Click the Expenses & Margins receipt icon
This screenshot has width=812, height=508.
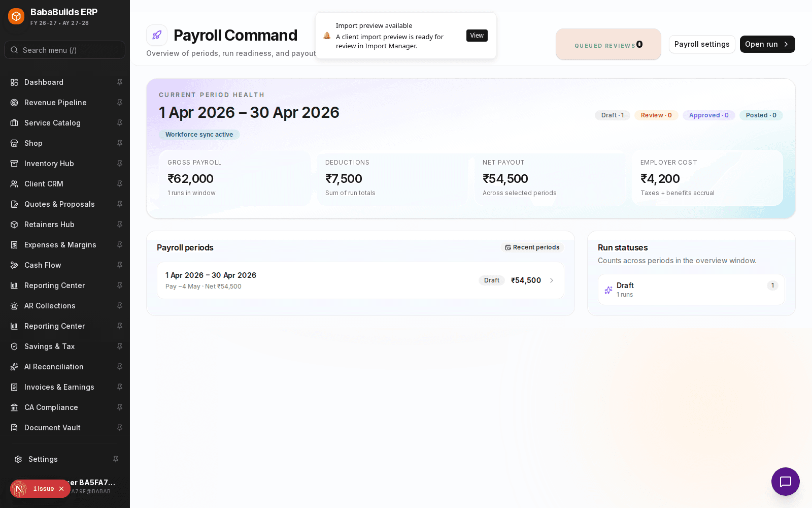tap(14, 245)
